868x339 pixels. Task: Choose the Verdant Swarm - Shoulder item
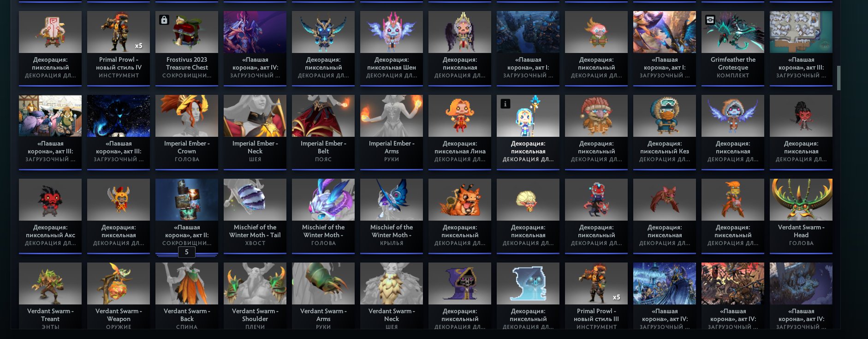point(255,296)
